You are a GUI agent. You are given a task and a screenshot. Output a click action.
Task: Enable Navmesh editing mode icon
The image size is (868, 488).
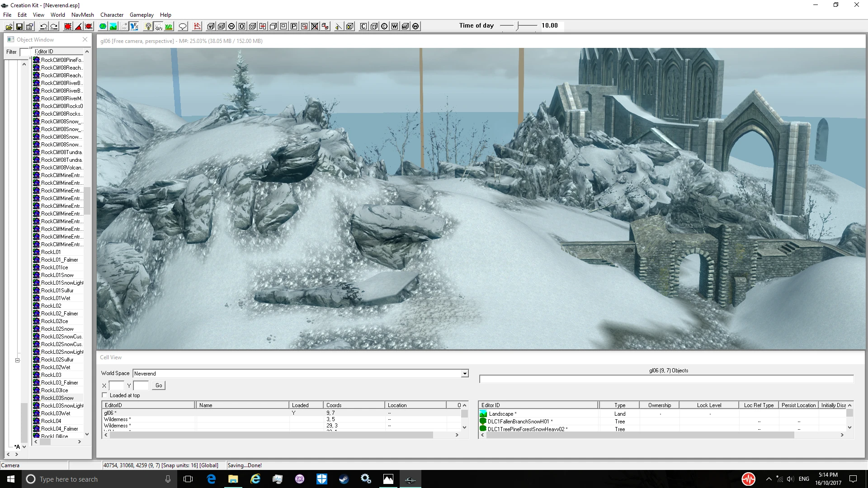pyautogui.click(x=197, y=26)
